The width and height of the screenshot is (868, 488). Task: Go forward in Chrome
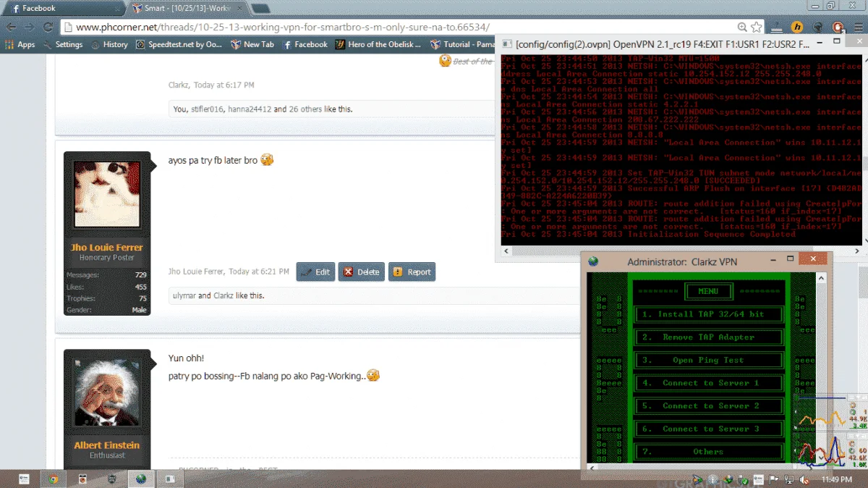[30, 27]
